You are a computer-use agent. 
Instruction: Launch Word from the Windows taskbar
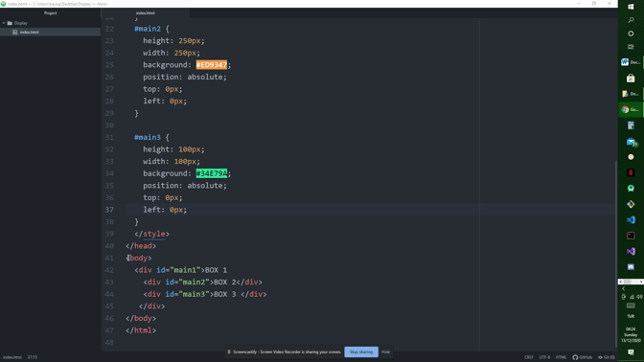631,62
